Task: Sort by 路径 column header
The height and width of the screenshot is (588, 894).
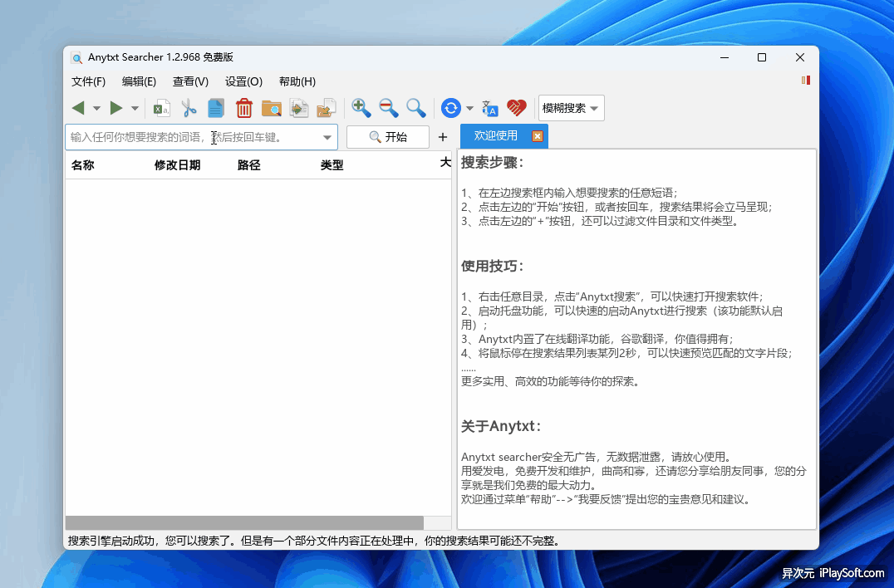Action: [x=248, y=165]
